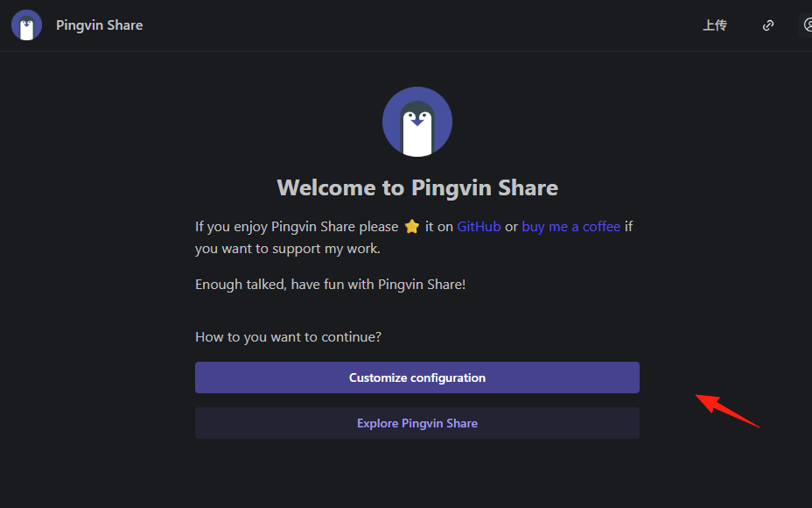Click the large penguin logo above welcome heading

pos(417,122)
